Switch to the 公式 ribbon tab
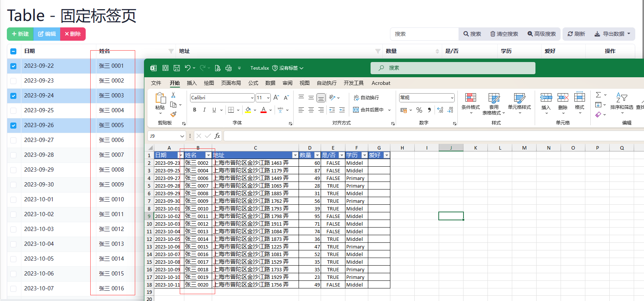644x301 pixels. [253, 83]
